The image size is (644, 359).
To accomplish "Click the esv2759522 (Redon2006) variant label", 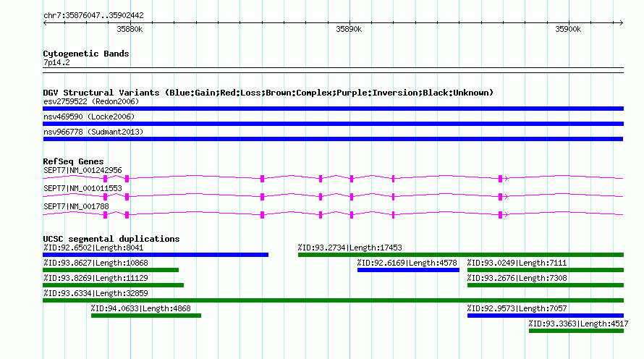I will 91,101.
